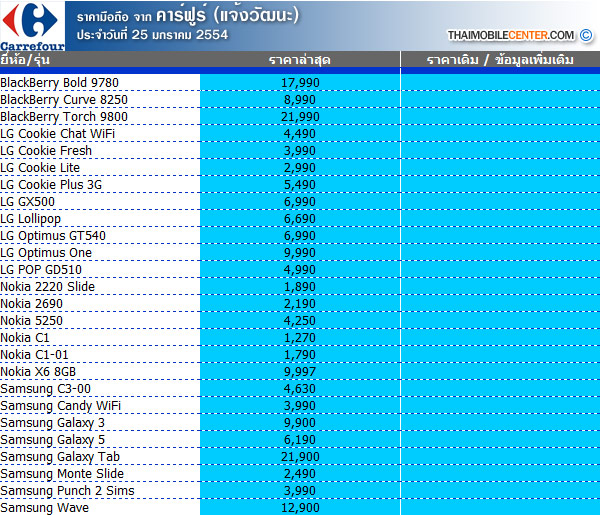Select the Nokia X6 8GB name
This screenshot has width=600, height=515.
[38, 372]
